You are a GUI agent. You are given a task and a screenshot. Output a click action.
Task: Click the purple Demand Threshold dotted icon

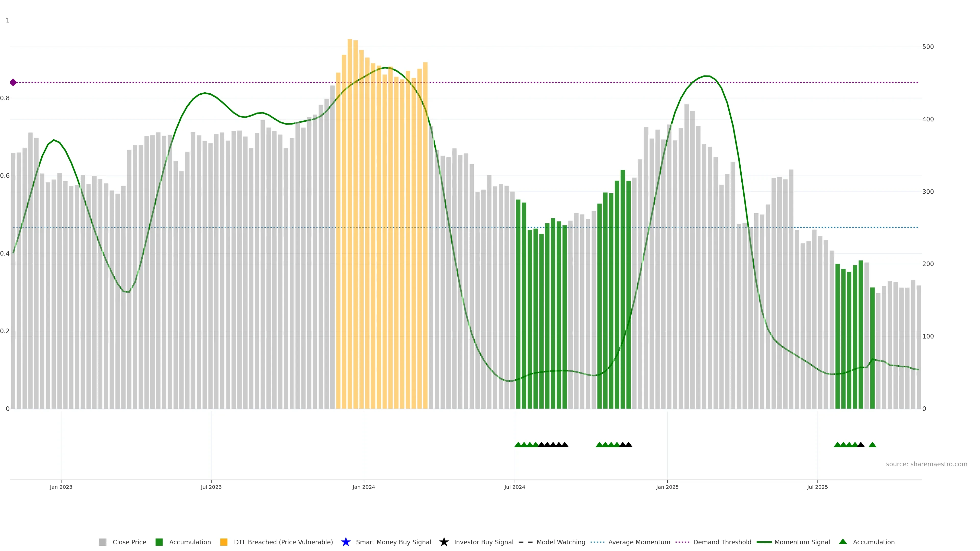pyautogui.click(x=682, y=542)
